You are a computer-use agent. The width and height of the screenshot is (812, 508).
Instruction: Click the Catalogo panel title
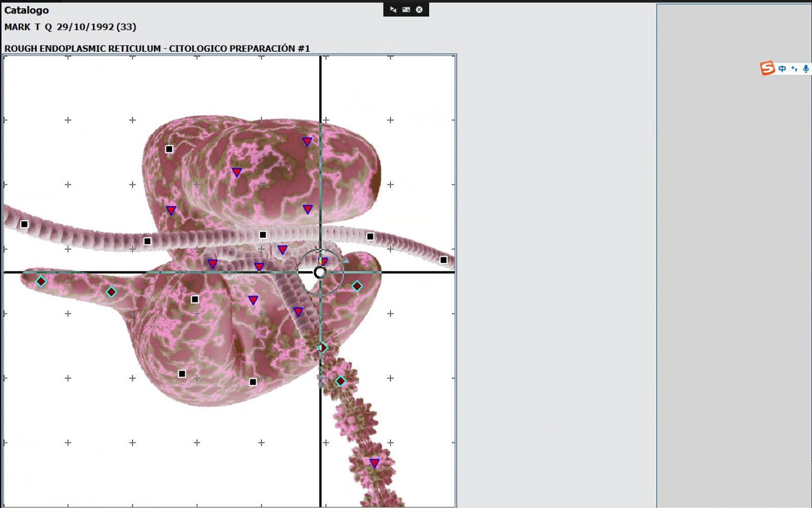click(26, 10)
